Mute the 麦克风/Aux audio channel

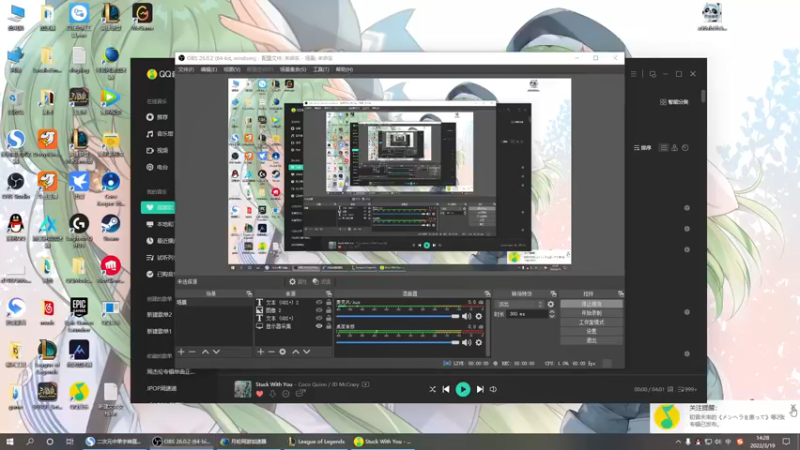466,316
